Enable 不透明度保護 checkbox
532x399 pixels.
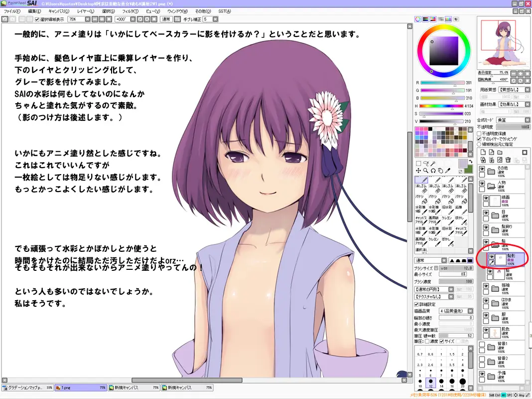tap(479, 134)
